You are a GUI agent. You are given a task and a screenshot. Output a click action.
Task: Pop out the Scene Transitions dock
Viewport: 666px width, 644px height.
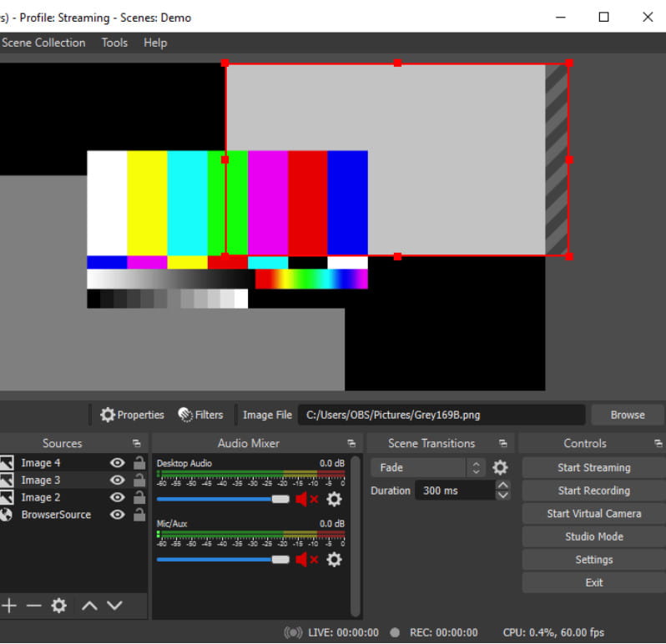pos(503,443)
